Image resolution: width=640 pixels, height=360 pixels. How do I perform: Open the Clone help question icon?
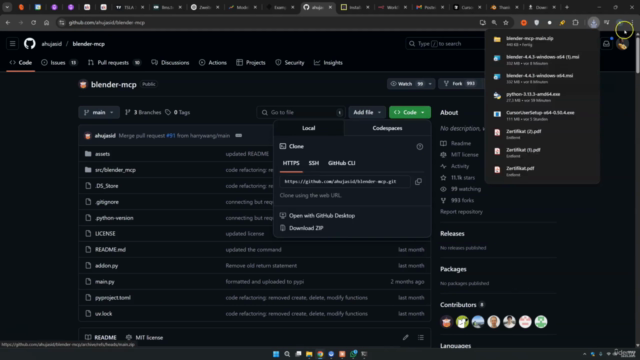click(420, 147)
